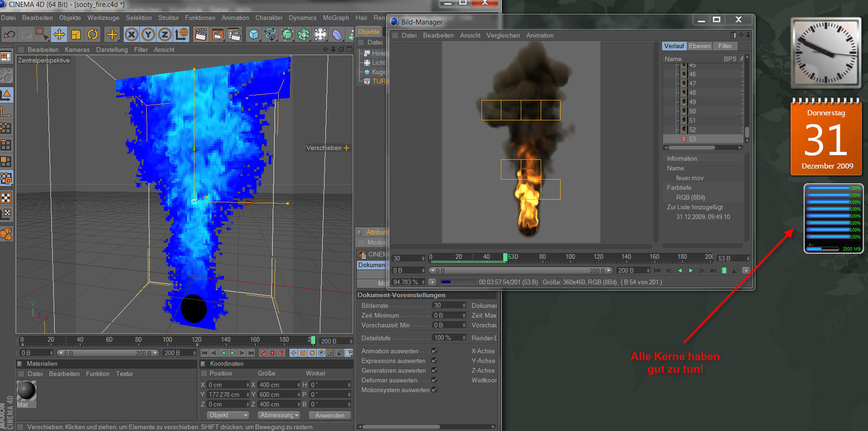Open the Abmessung size mode dropdown
Viewport: 868px width, 431px height.
[279, 415]
